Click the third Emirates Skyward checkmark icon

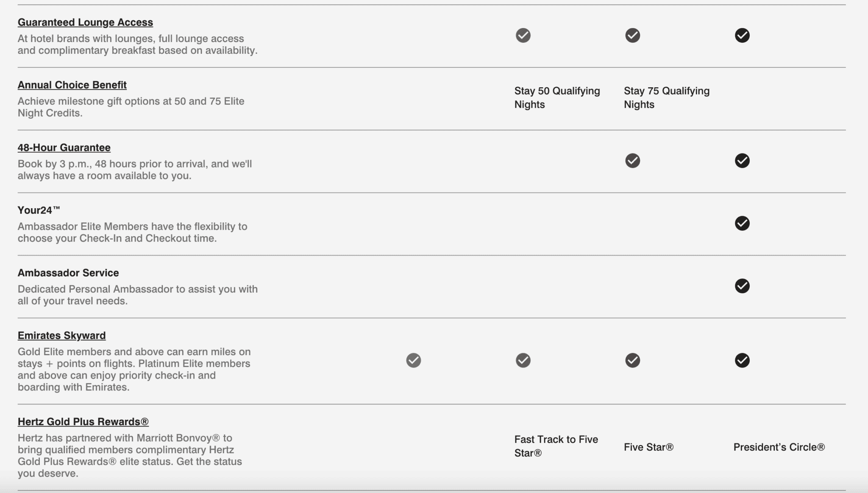click(632, 361)
